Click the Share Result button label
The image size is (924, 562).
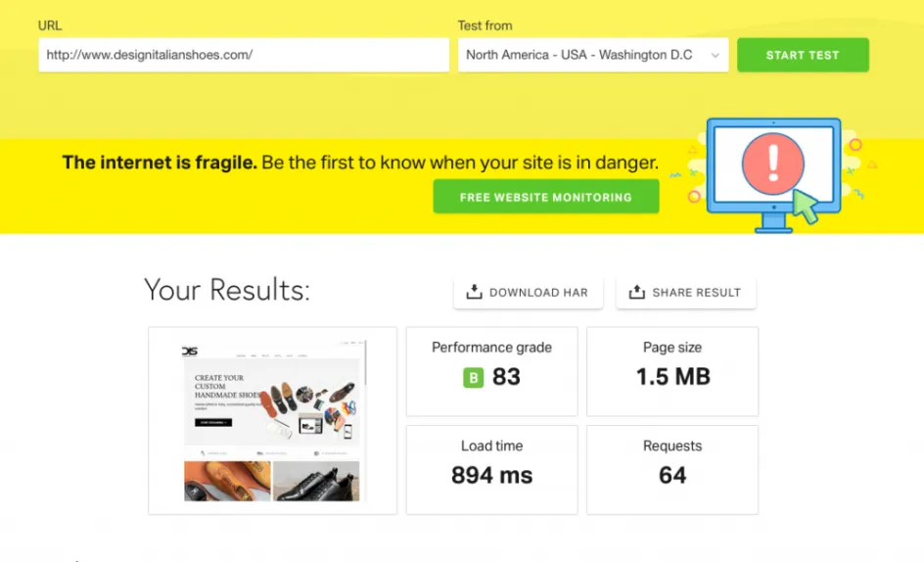[696, 293]
